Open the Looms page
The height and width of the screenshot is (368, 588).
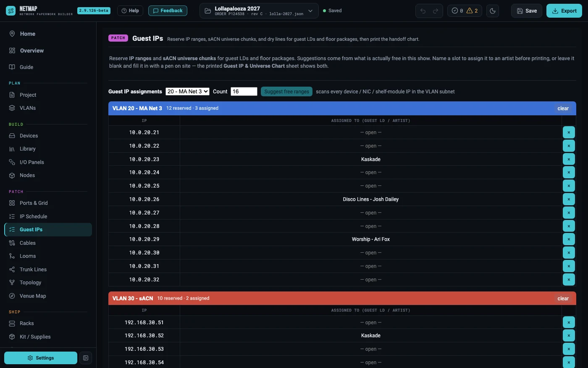click(48, 256)
